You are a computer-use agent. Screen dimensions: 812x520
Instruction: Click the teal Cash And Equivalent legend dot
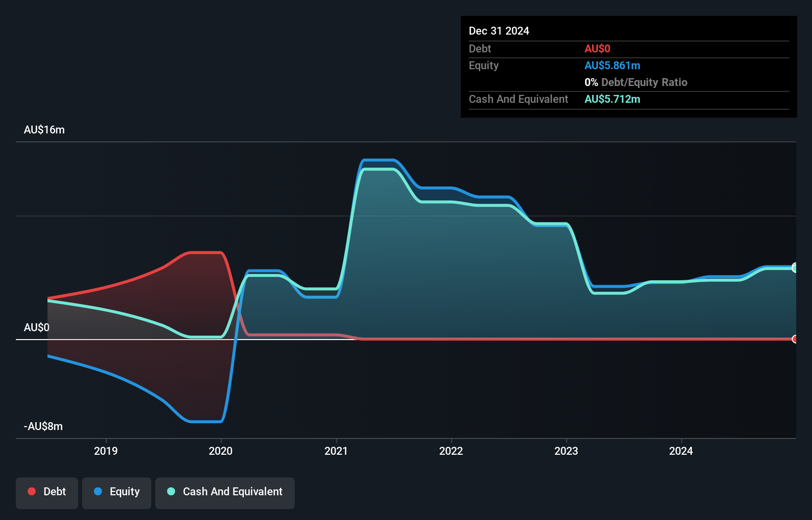tap(171, 491)
